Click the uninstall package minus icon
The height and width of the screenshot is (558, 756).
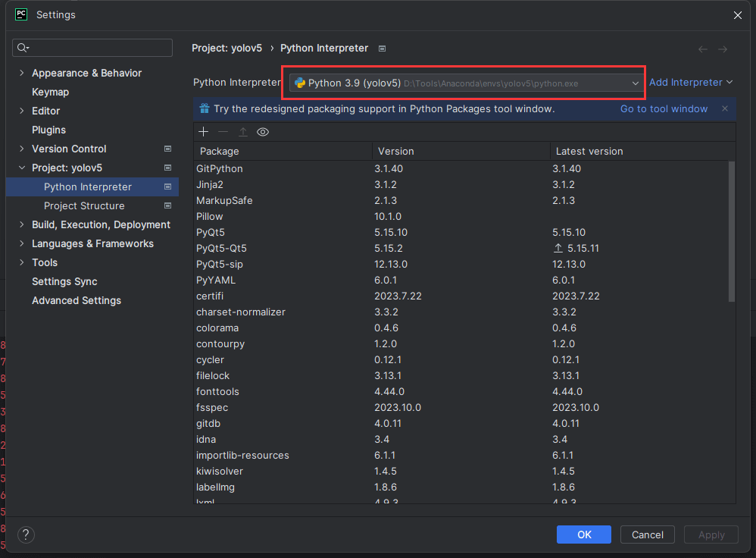(223, 132)
